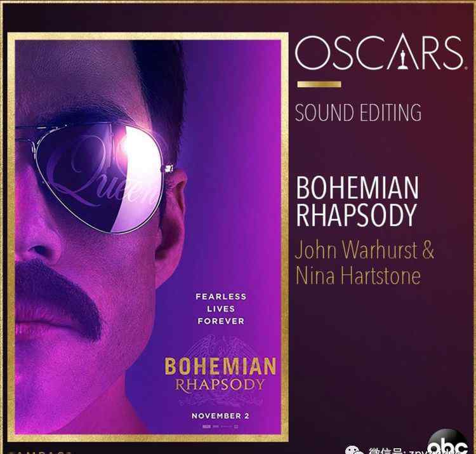Click the OSCARS title text

pos(380,52)
